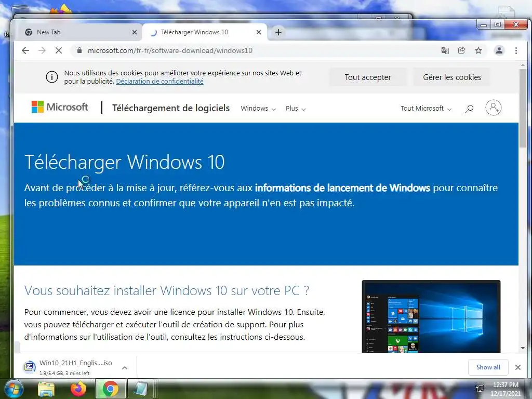Click the network tray icon

480,389
